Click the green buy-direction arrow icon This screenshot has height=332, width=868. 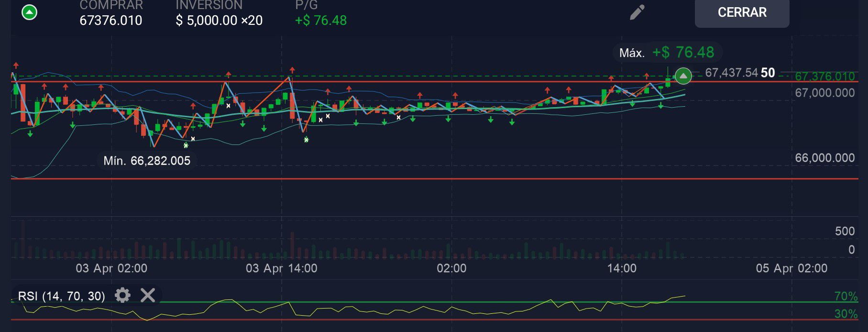(30, 12)
